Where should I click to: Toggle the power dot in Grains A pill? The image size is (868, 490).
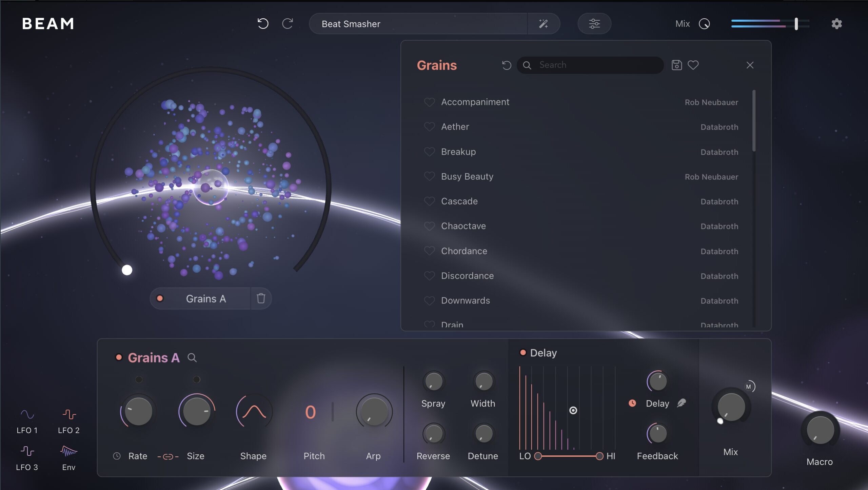coord(160,298)
